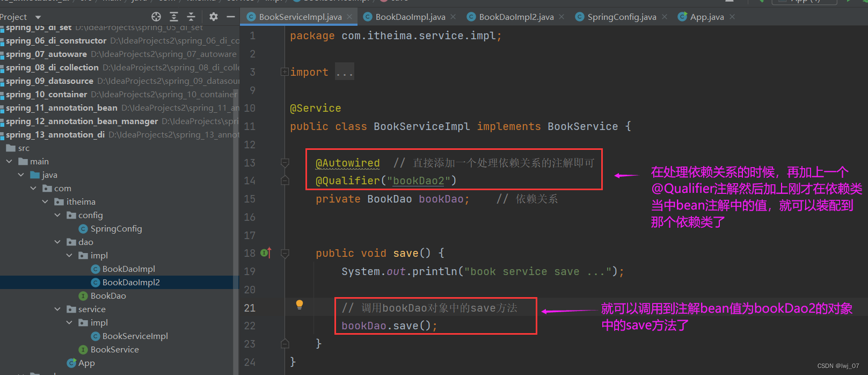Click the locate file target icon
The image size is (868, 375).
click(x=156, y=17)
